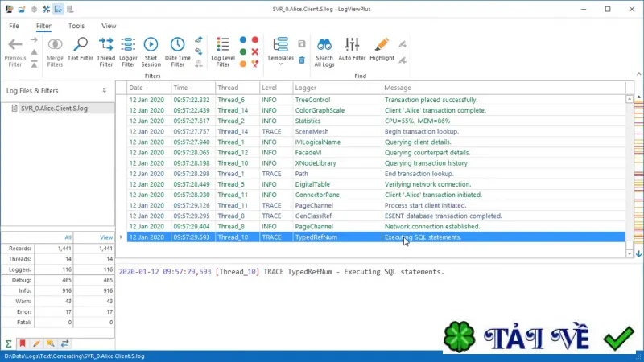This screenshot has height=362, width=644.
Task: Switch to the View ribbon tab
Action: pos(109,26)
